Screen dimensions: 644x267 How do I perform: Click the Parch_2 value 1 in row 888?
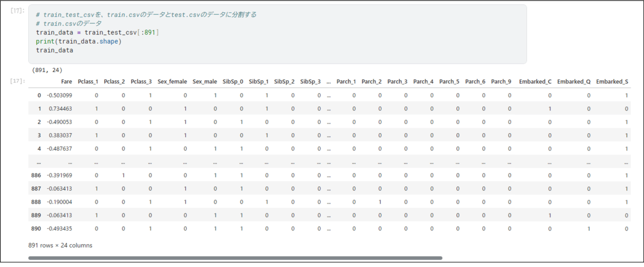[380, 202]
